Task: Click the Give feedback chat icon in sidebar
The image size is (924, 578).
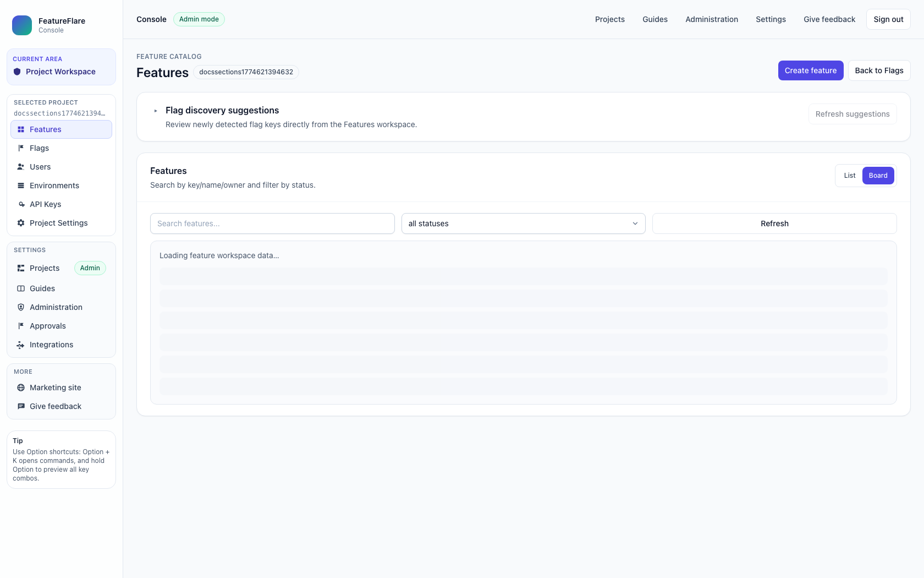Action: click(x=21, y=406)
